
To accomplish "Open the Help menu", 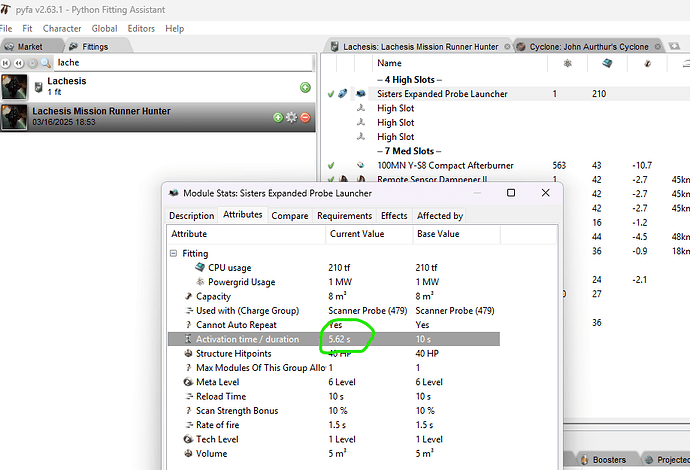I will coord(175,29).
